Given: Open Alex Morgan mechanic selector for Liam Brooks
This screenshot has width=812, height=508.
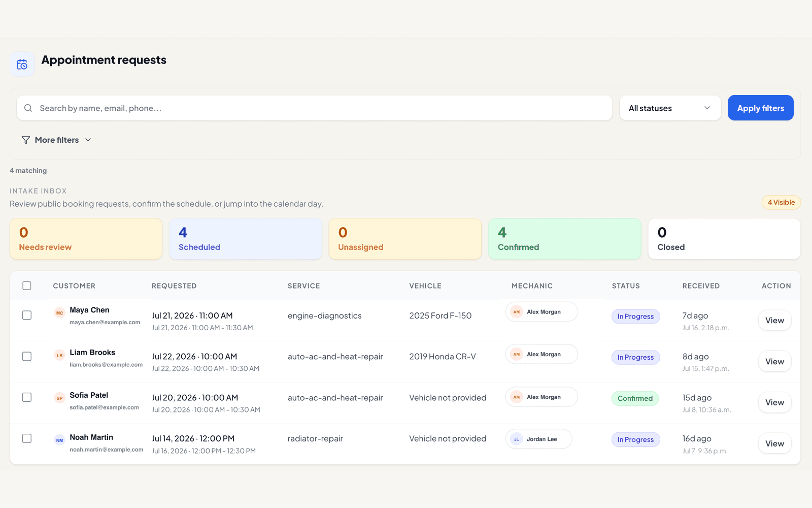Looking at the screenshot, I should click(x=542, y=354).
